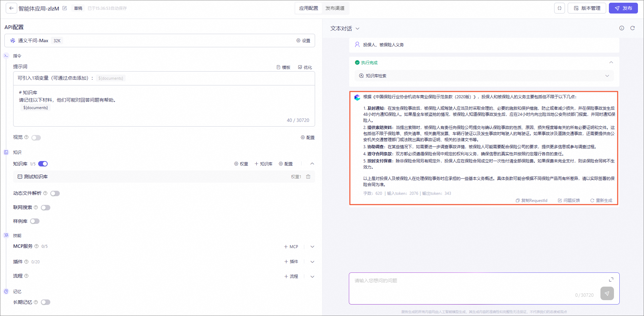Screen dimensions: 644x316
Task: Open prompt 模板 templates
Action: click(283, 67)
